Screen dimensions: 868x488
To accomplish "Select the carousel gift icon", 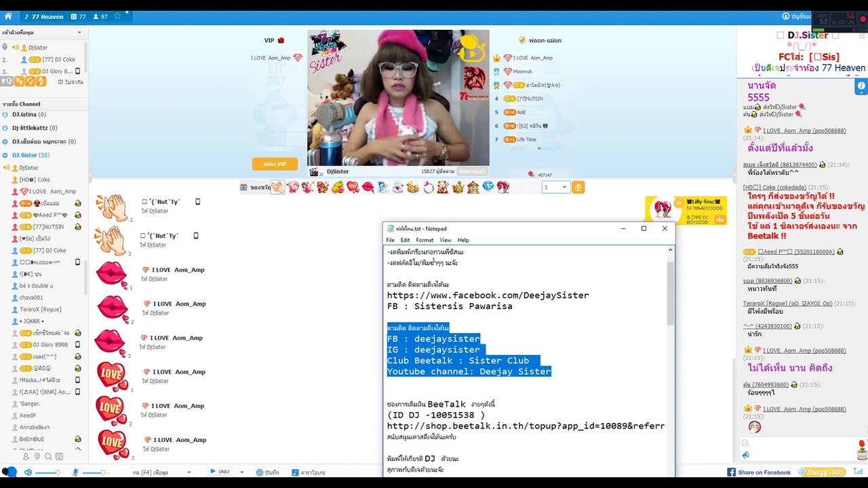I will click(473, 187).
